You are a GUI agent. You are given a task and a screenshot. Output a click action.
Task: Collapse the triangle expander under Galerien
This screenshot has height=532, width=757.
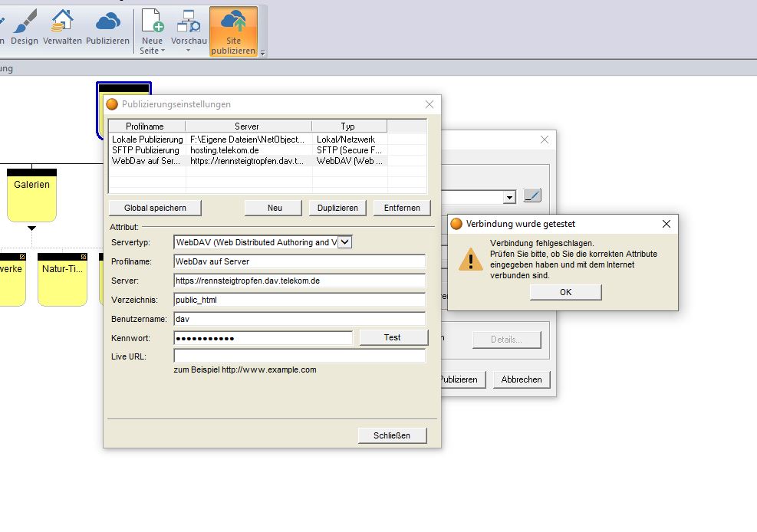point(31,228)
